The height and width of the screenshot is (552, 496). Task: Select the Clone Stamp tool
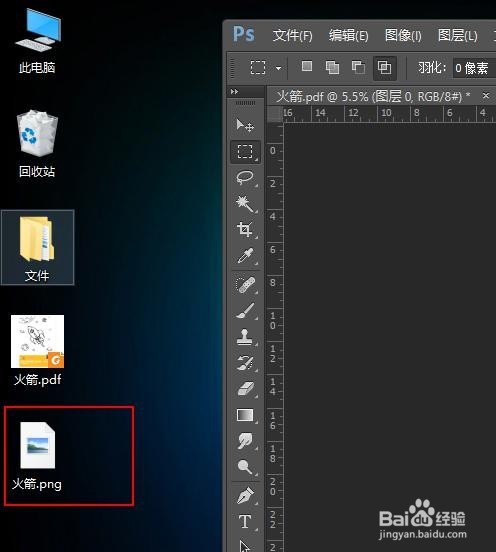point(245,337)
